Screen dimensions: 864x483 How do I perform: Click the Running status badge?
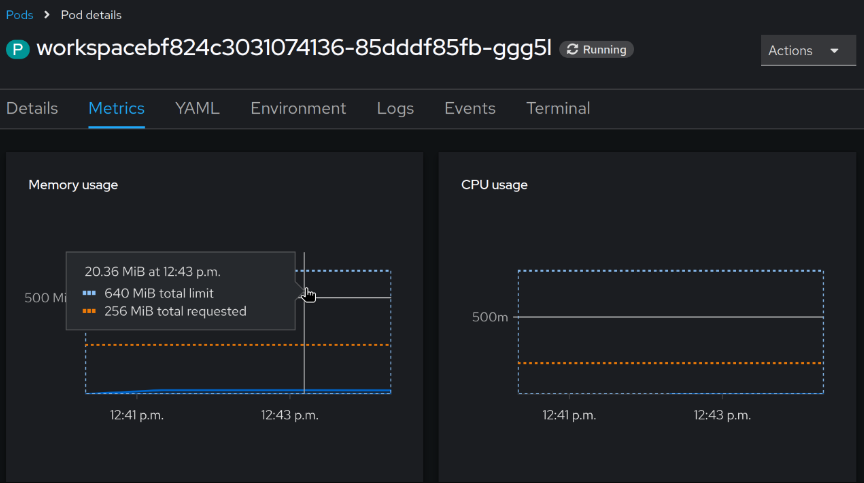click(596, 49)
